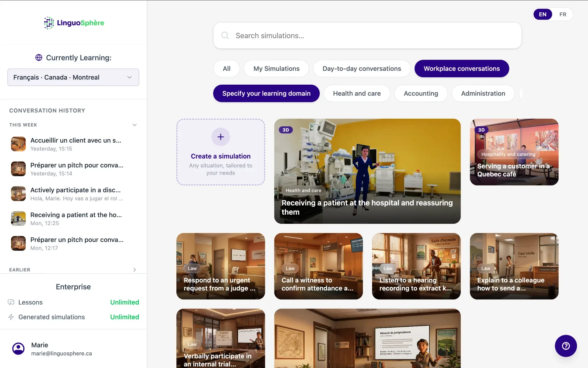The height and width of the screenshot is (368, 588).
Task: Open 'Verbally participate in an internal trial' card
Action: click(221, 338)
